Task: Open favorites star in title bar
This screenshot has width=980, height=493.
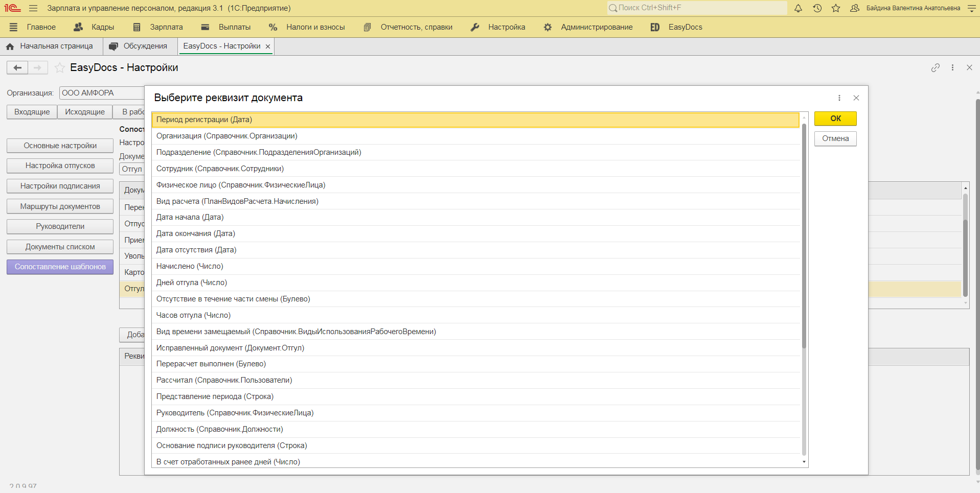Action: click(x=836, y=8)
